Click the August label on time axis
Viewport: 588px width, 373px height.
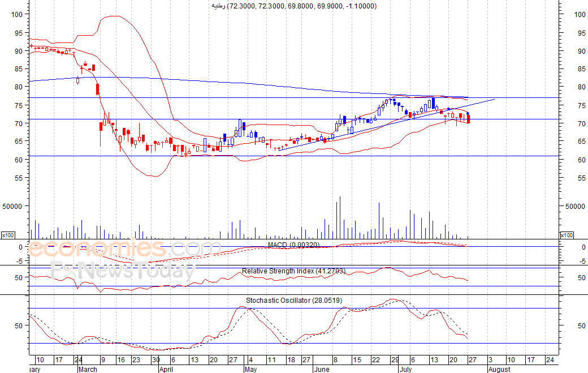499,369
